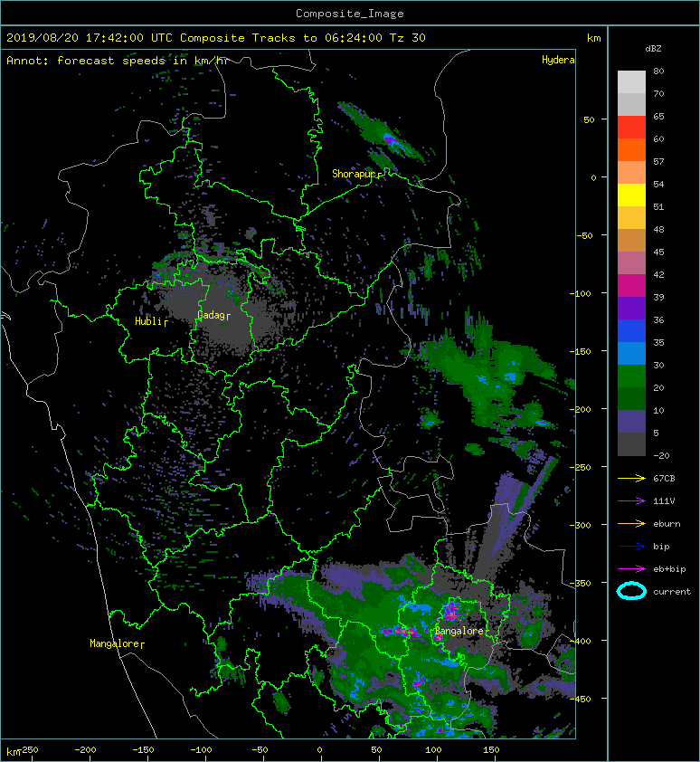Click the 'Composite_Image' title text
This screenshot has width=700, height=762.
[350, 14]
